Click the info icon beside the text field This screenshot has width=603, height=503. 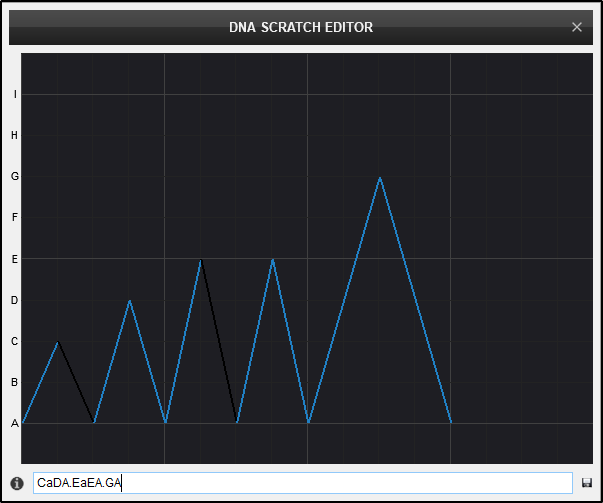[17, 483]
